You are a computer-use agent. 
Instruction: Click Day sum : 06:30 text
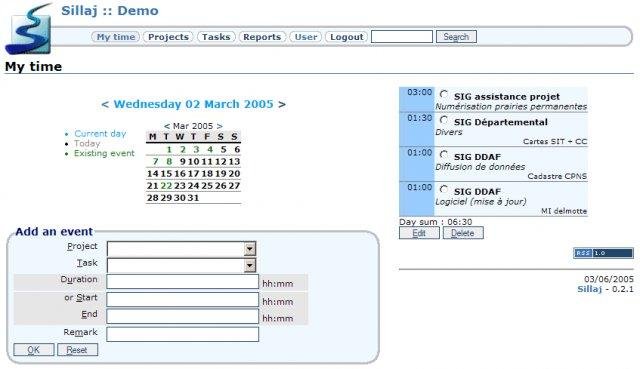pyautogui.click(x=436, y=222)
